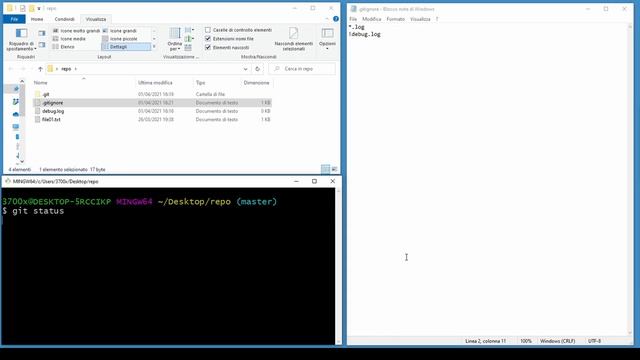This screenshot has width=640, height=360.
Task: Click the Explorer back arrow
Action: (11, 69)
